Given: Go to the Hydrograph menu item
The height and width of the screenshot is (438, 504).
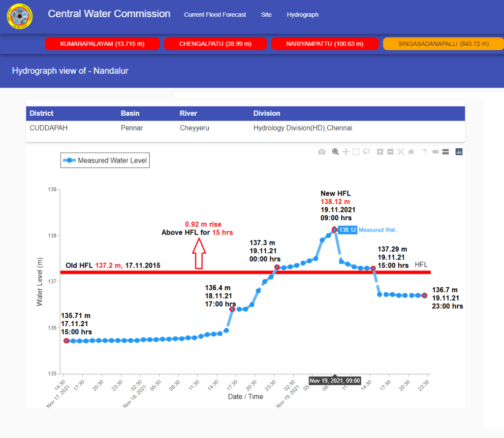Looking at the screenshot, I should coord(303,15).
